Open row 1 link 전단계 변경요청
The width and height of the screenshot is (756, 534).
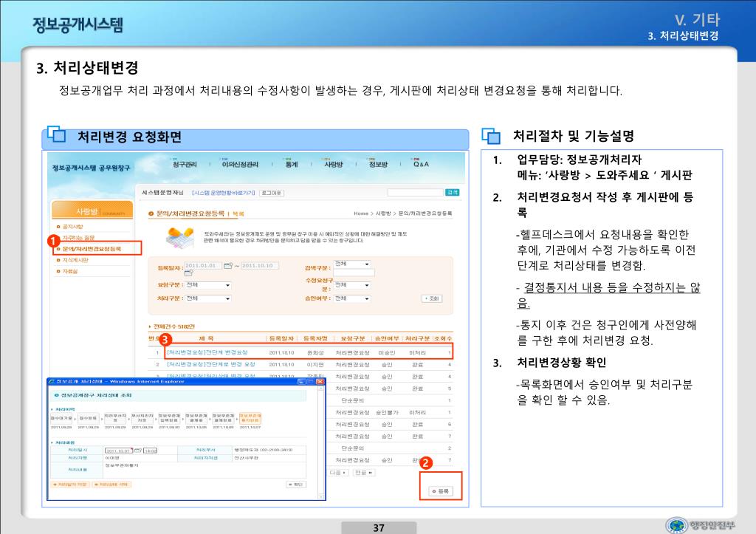point(207,352)
